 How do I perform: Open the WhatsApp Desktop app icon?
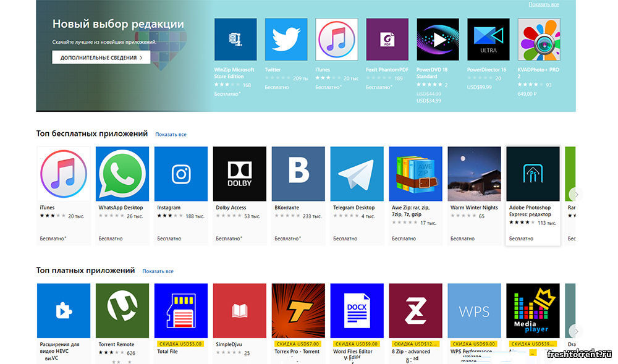click(122, 174)
